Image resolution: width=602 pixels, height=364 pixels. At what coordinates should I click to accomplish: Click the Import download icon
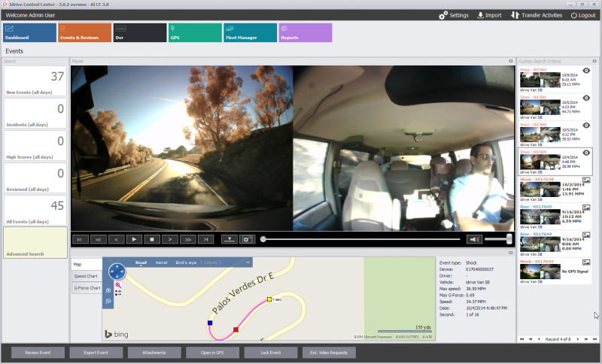coord(481,15)
